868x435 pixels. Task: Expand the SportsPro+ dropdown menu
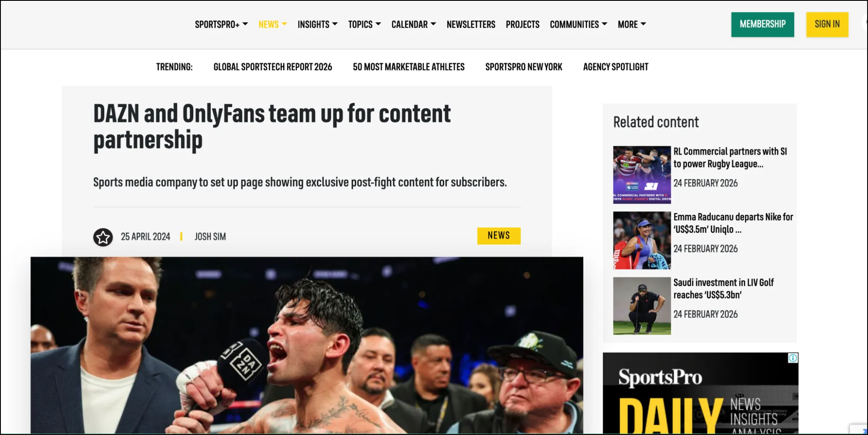click(221, 24)
